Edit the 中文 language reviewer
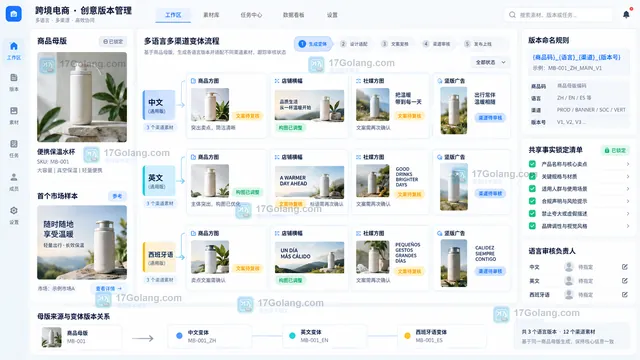The height and width of the screenshot is (360, 640). click(x=624, y=267)
